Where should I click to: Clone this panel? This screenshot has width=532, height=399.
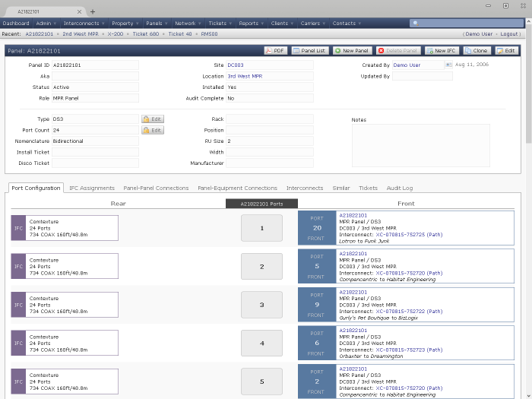pos(476,50)
